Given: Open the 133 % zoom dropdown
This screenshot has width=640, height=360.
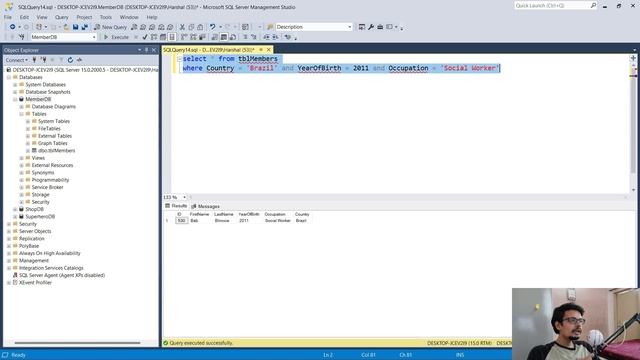Looking at the screenshot, I should pyautogui.click(x=184, y=197).
